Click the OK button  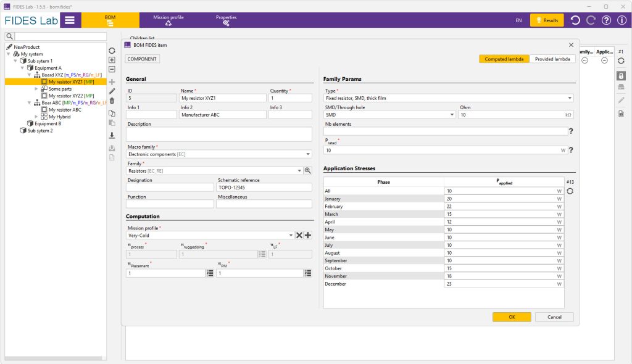click(x=512, y=317)
